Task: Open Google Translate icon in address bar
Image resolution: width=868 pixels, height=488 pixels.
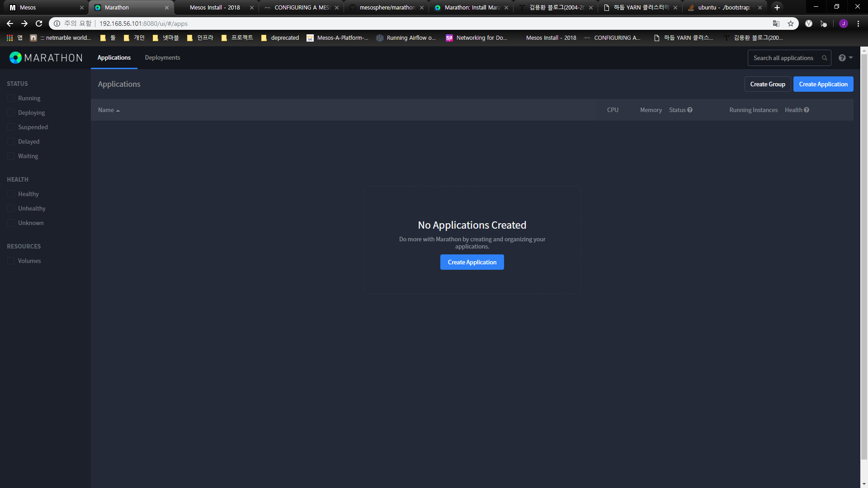Action: point(776,23)
